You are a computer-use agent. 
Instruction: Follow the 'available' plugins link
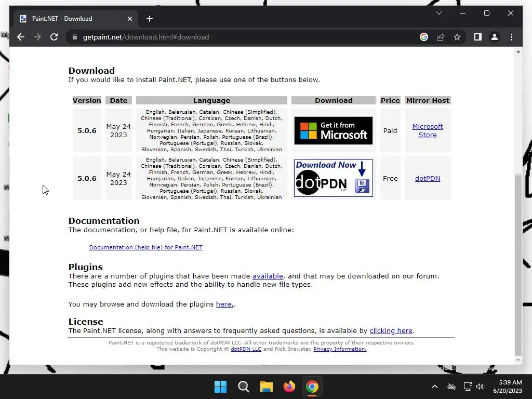(x=268, y=276)
